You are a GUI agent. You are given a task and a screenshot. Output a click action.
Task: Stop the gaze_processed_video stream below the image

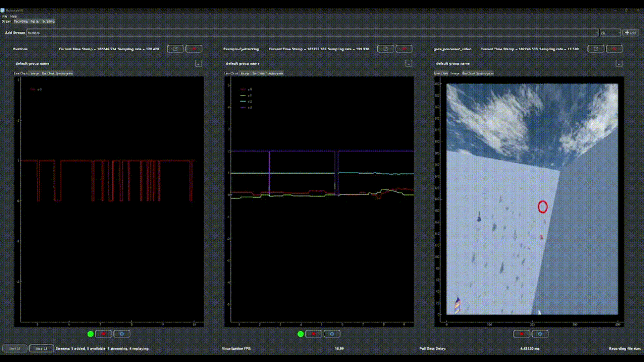click(522, 334)
